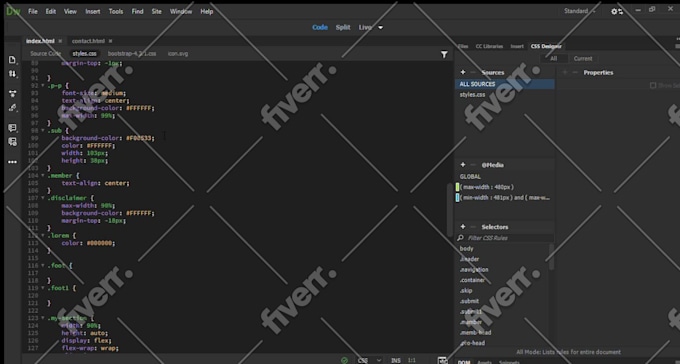Click the preview icon in status bar

[x=442, y=360]
